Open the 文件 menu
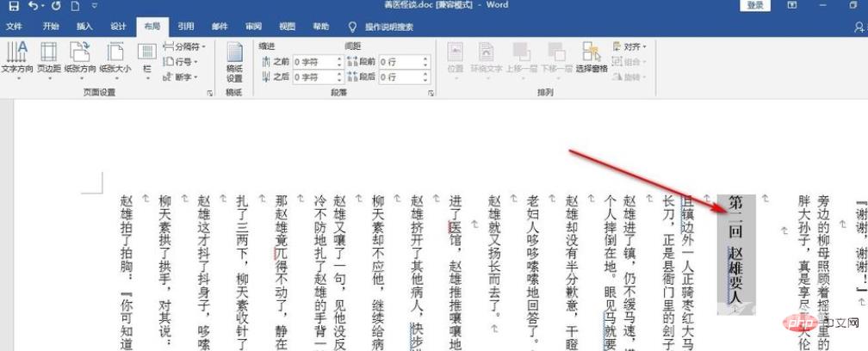This screenshot has height=351, width=868. point(15,27)
